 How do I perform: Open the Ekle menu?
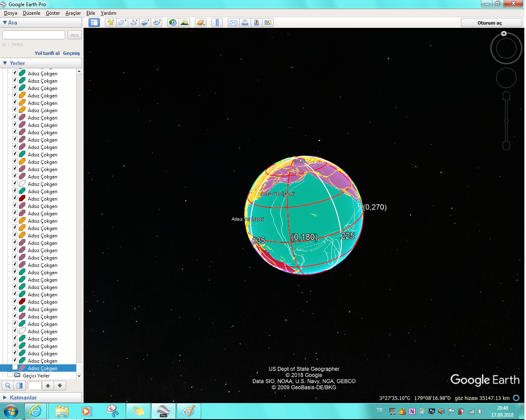tap(91, 13)
